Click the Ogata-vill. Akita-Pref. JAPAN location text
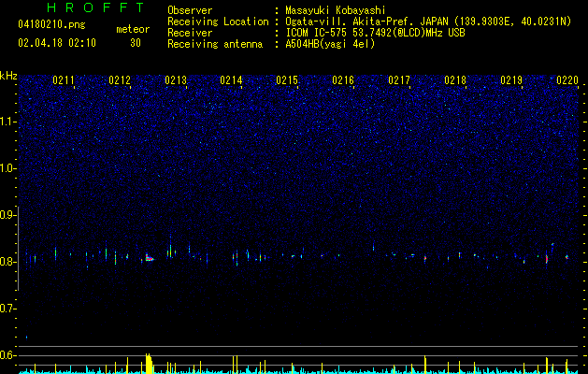 pyautogui.click(x=428, y=22)
